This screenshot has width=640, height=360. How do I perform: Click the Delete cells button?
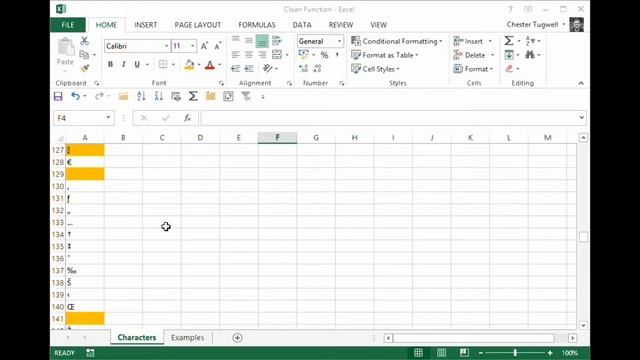tap(474, 55)
